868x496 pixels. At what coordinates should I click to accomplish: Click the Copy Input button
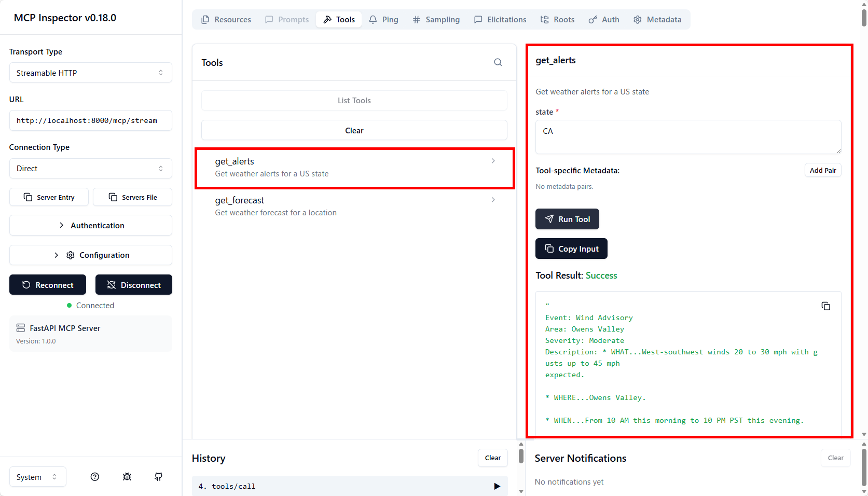[571, 249]
